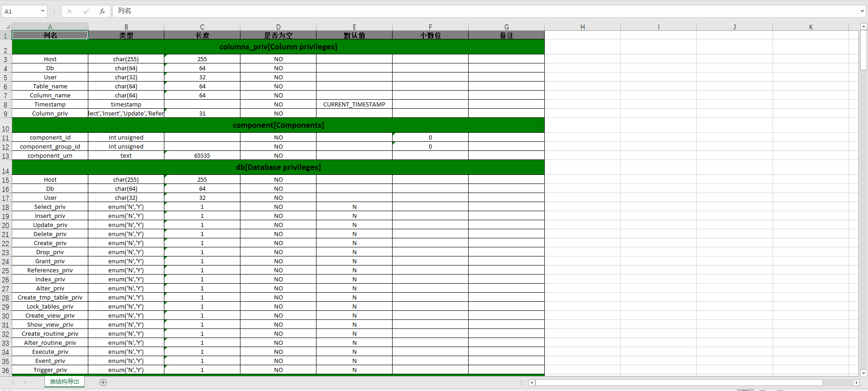The image size is (868, 391).
Task: Click the 长度 header cell
Action: click(x=202, y=35)
